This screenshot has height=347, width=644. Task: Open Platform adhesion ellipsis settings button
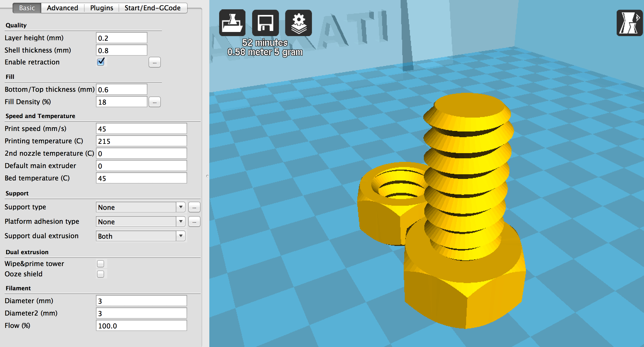(194, 221)
